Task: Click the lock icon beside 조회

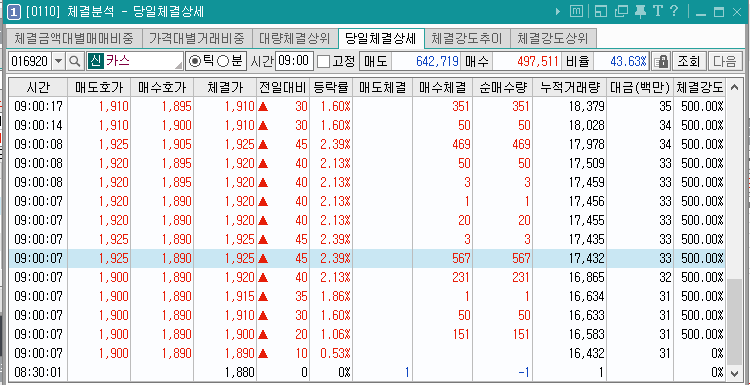Action: [x=662, y=61]
